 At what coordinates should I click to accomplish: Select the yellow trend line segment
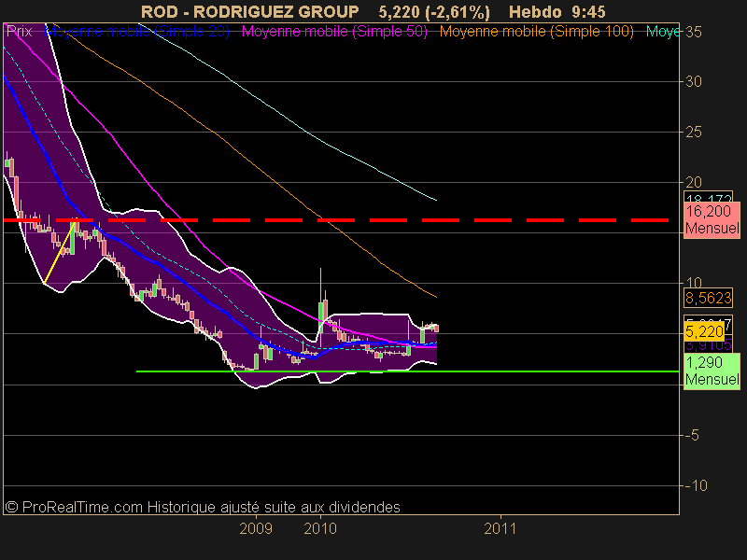[59, 253]
